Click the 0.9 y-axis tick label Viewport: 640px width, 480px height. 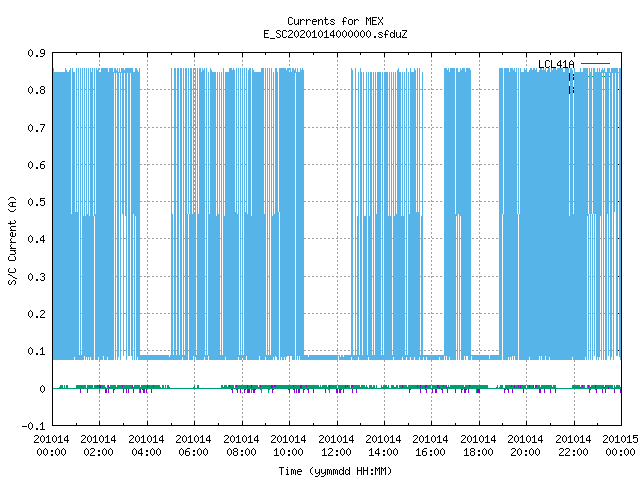coord(36,53)
